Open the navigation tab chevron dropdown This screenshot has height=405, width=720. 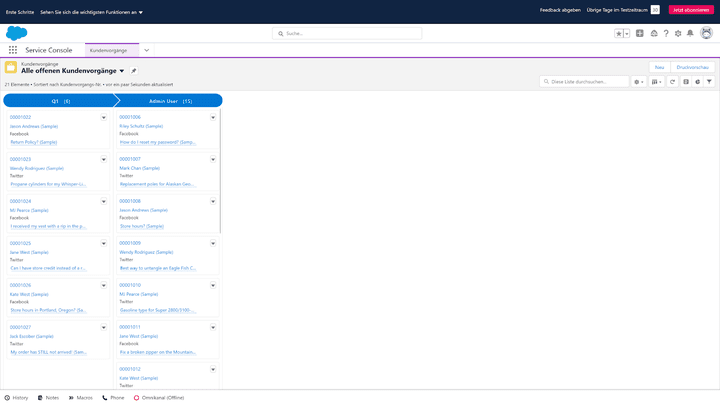(x=147, y=49)
